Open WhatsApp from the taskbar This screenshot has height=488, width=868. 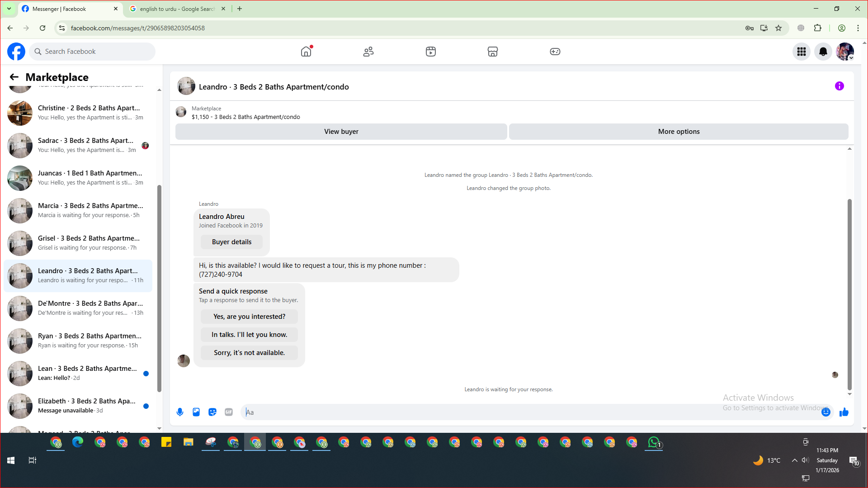pos(654,442)
